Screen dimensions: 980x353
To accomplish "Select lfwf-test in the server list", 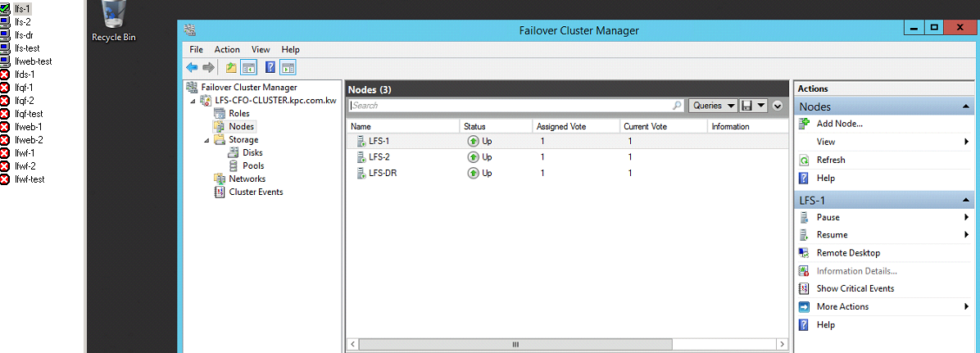I will click(29, 179).
